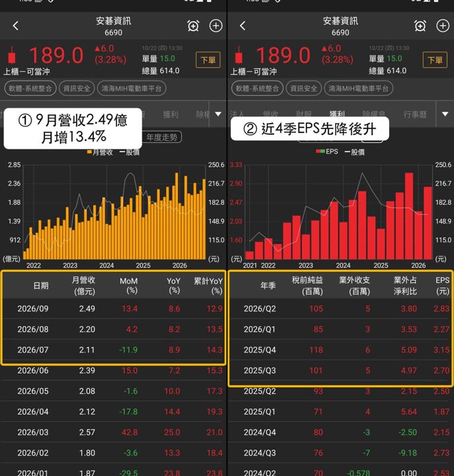Select EPS (元) column header
454x476 pixels.
tap(443, 286)
